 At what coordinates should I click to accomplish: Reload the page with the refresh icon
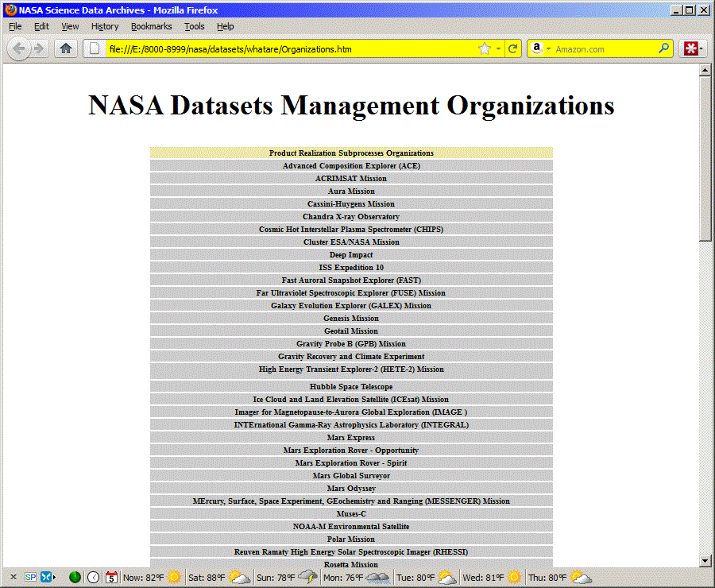coord(513,48)
